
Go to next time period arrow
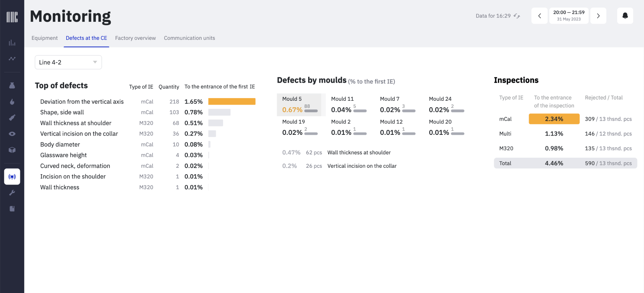tap(598, 16)
